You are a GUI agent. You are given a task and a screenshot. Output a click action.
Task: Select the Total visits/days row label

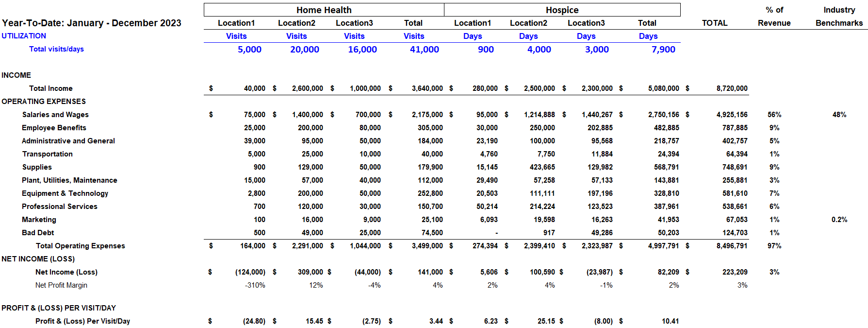(56, 49)
